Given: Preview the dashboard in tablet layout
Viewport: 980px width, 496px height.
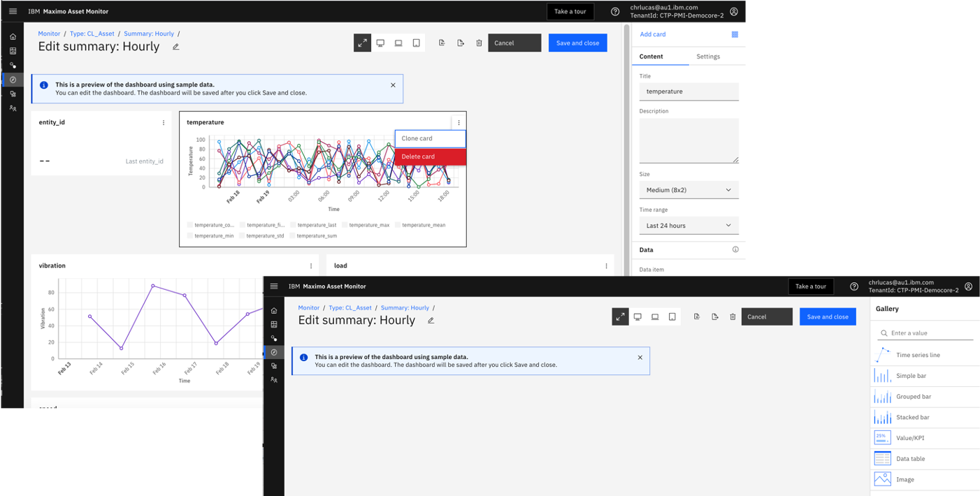Looking at the screenshot, I should coord(416,43).
